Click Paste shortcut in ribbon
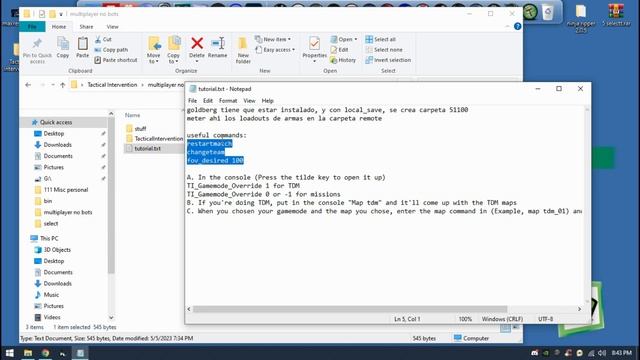Screen dimensions: 640x360 pyautogui.click(x=116, y=60)
